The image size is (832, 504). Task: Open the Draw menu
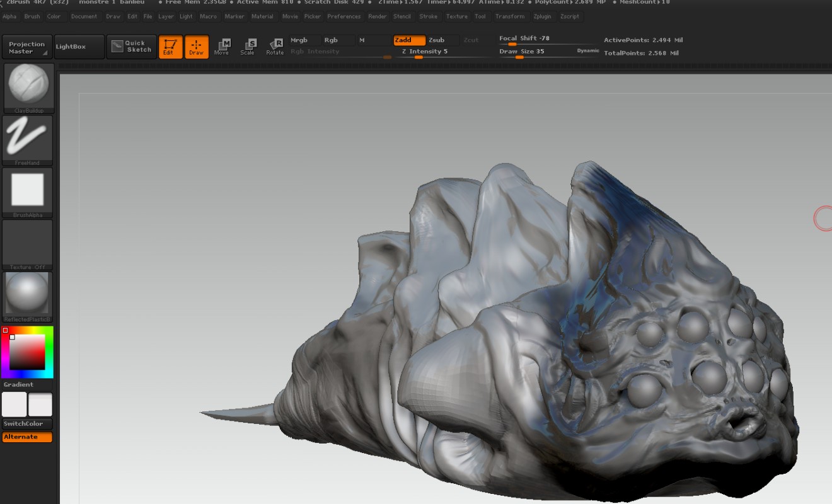click(x=113, y=16)
